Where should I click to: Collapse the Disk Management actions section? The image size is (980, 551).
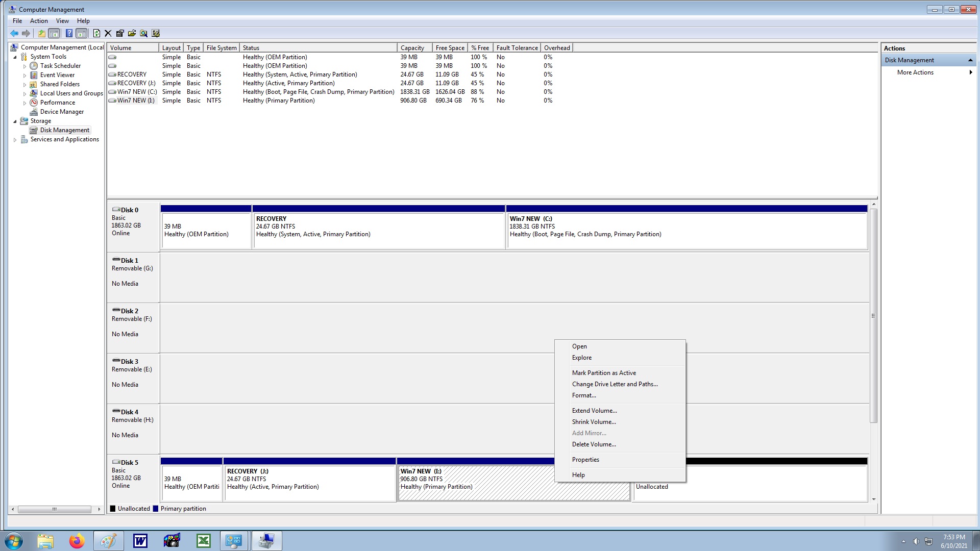[970, 60]
